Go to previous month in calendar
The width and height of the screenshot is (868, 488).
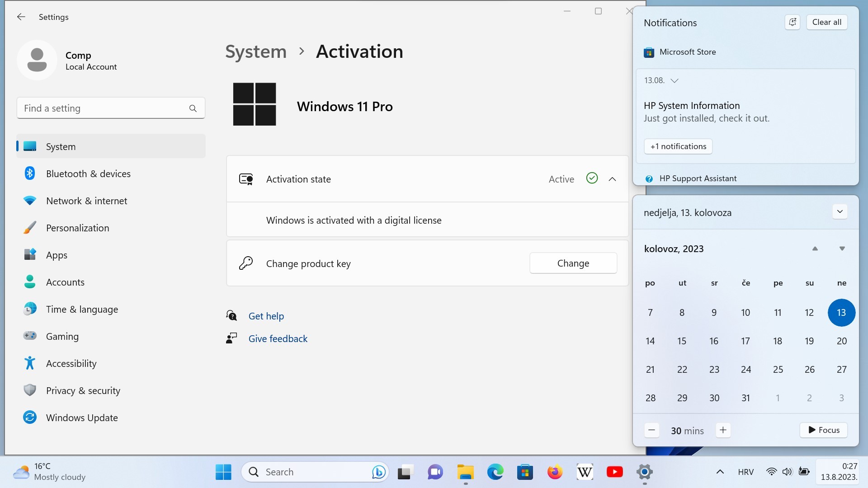click(815, 249)
